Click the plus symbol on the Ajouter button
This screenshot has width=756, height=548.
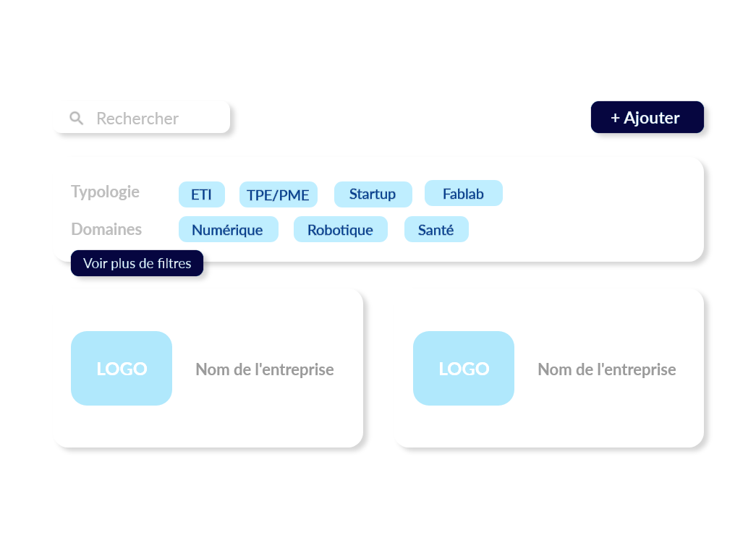(x=615, y=118)
